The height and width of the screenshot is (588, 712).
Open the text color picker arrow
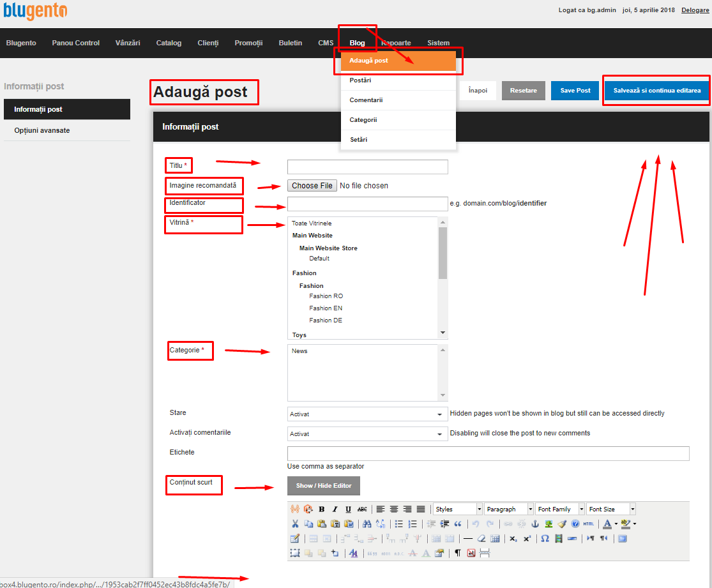[616, 524]
